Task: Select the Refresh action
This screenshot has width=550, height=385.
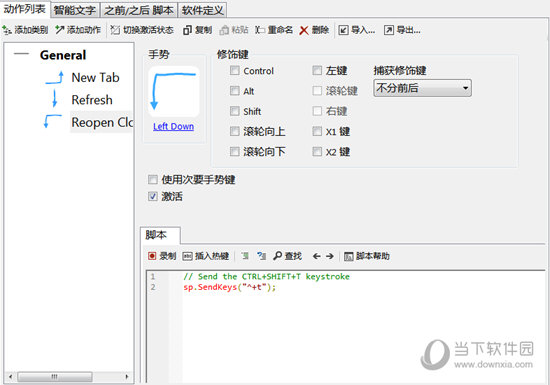Action: (92, 100)
